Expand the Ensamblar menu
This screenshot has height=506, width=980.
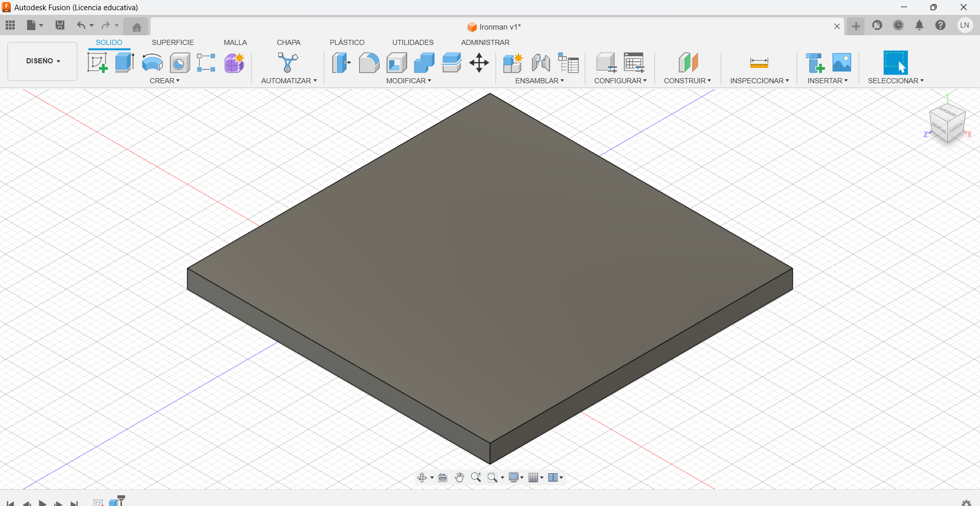(540, 81)
